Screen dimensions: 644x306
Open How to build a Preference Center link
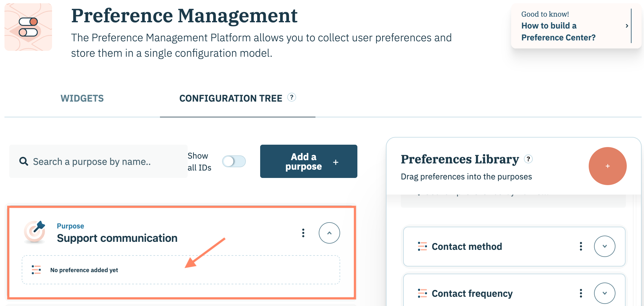558,31
